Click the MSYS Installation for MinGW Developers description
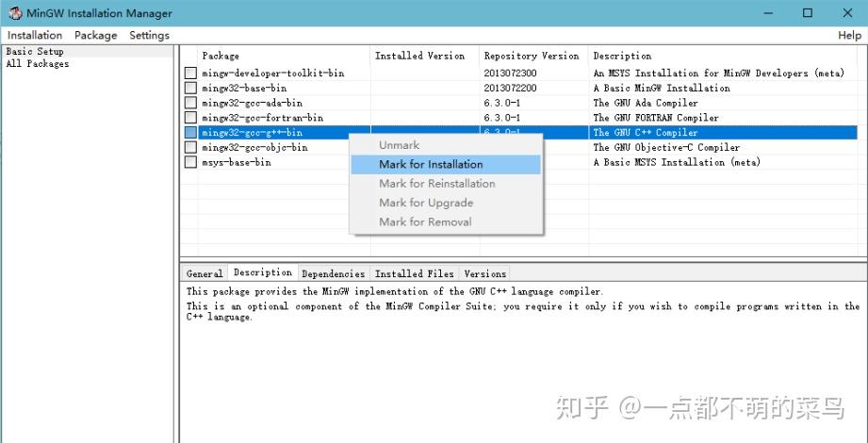The width and height of the screenshot is (868, 443). coord(718,74)
